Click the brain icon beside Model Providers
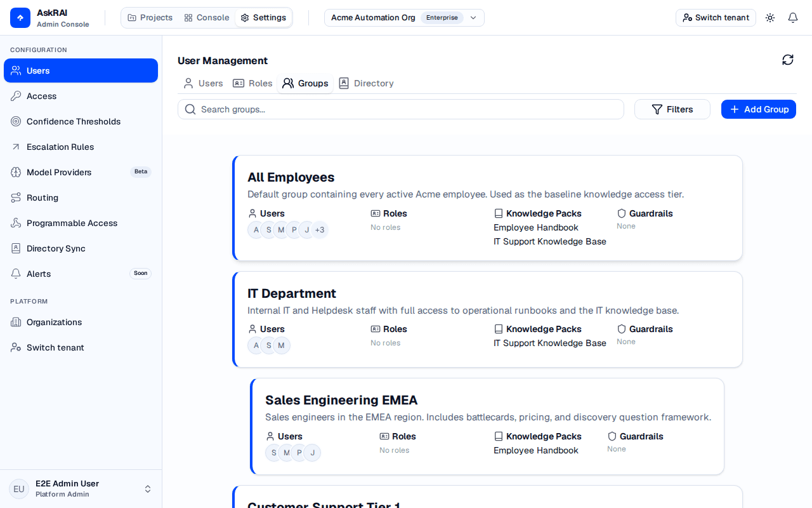Viewport: 812px width, 508px height. click(x=16, y=172)
